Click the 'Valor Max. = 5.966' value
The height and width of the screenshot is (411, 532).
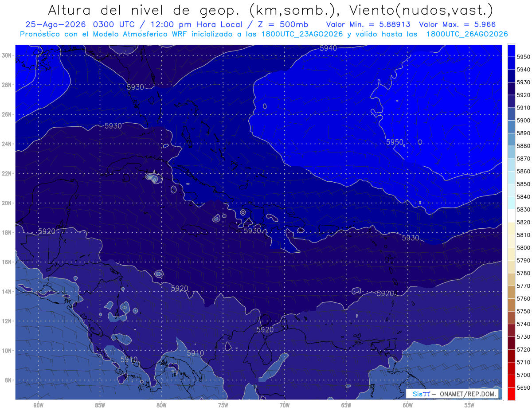pyautogui.click(x=457, y=24)
